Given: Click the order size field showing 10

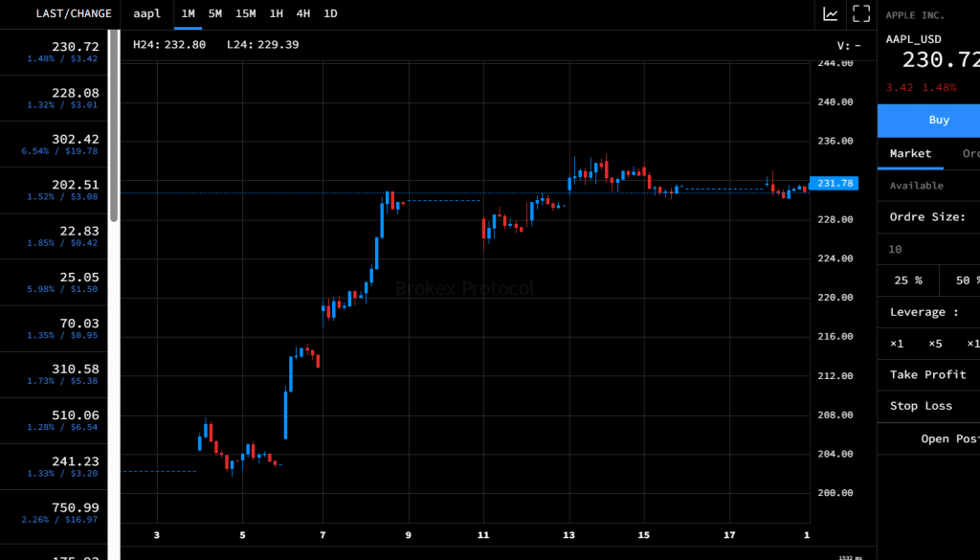Looking at the screenshot, I should click(x=928, y=250).
